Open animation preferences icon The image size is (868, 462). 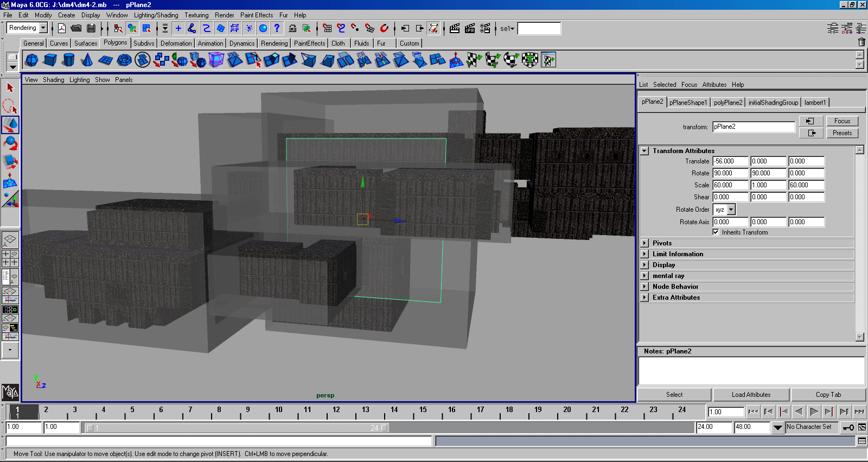[x=862, y=427]
